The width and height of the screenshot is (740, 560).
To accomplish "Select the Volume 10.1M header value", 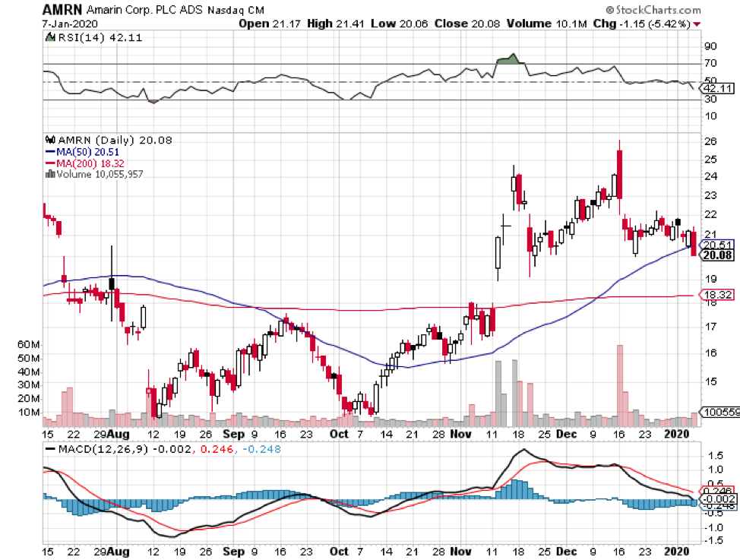I will tap(546, 24).
